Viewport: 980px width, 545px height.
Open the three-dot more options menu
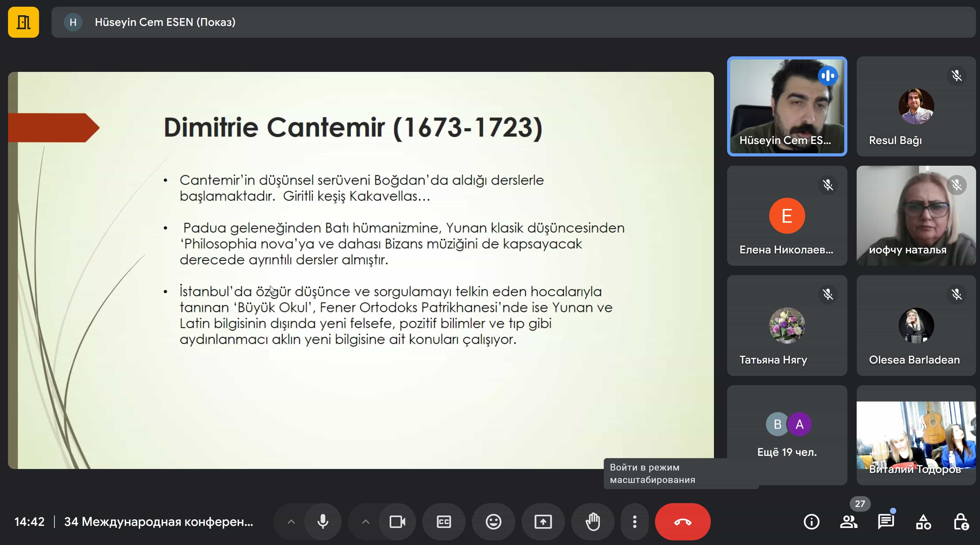[634, 521]
